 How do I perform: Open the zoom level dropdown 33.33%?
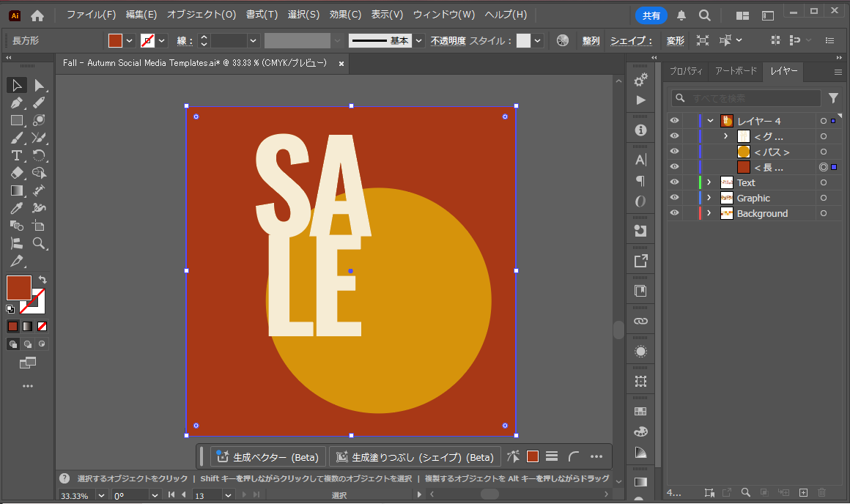[x=101, y=495]
